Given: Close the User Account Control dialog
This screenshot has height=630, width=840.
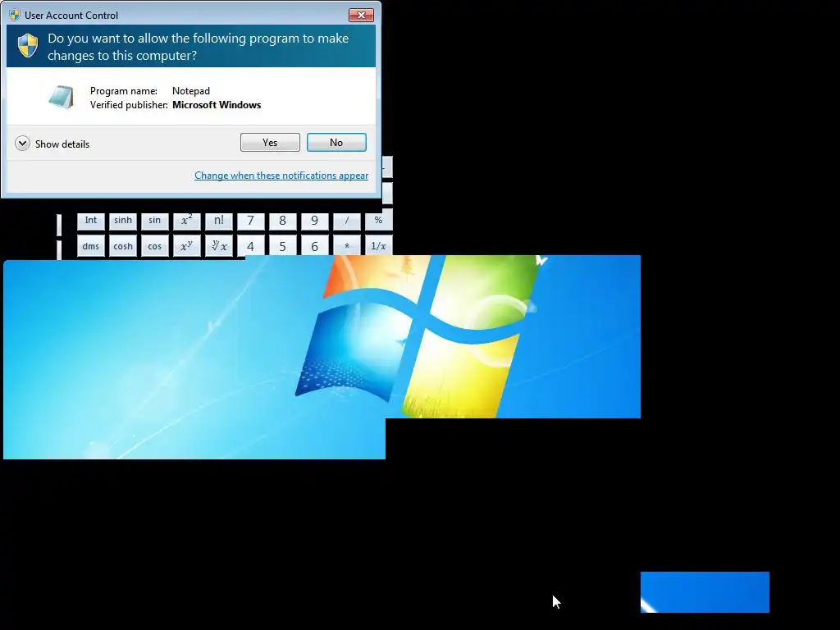Looking at the screenshot, I should [x=361, y=15].
